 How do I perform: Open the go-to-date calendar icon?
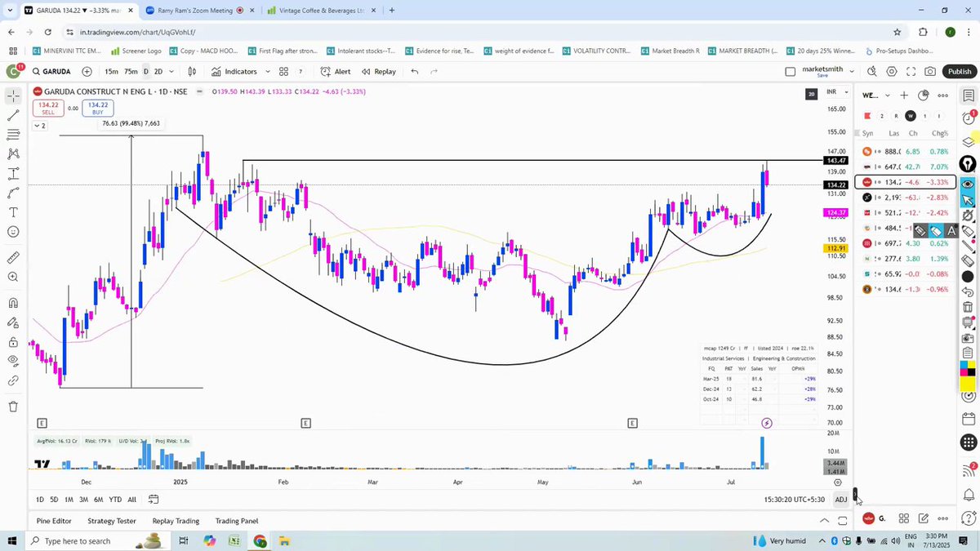pyautogui.click(x=152, y=500)
